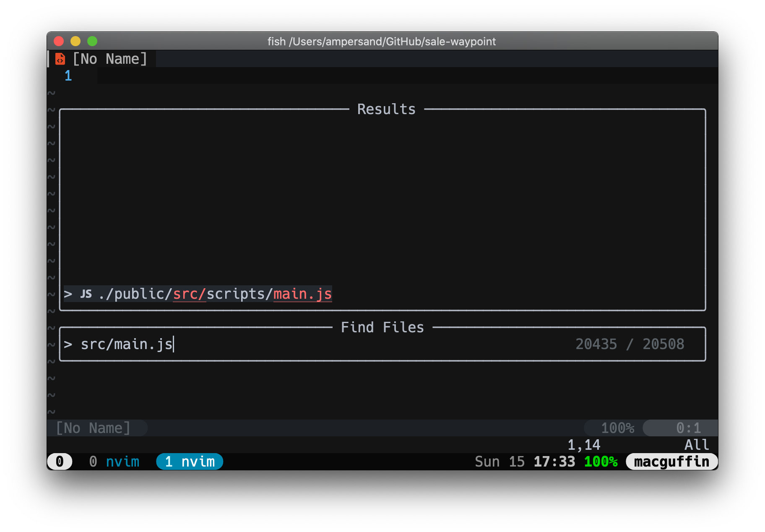This screenshot has width=765, height=532.
Task: Click the All indicator in the statusline
Action: [x=696, y=445]
